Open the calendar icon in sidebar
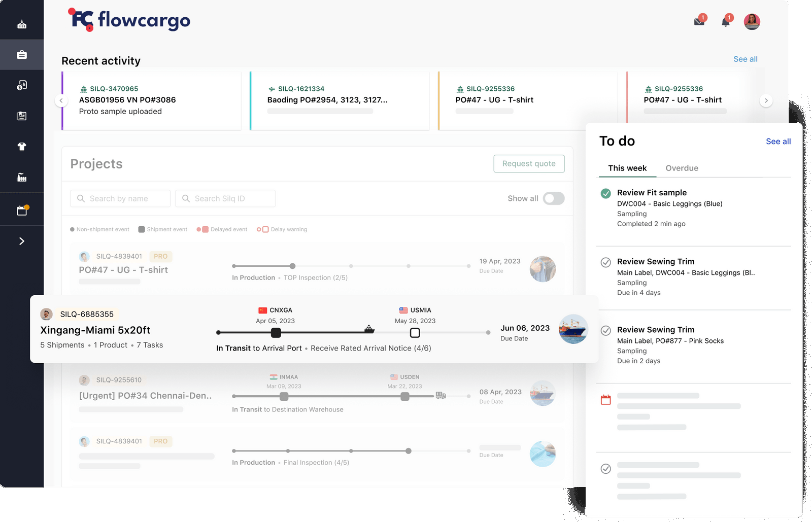This screenshot has width=812, height=522. (22, 211)
